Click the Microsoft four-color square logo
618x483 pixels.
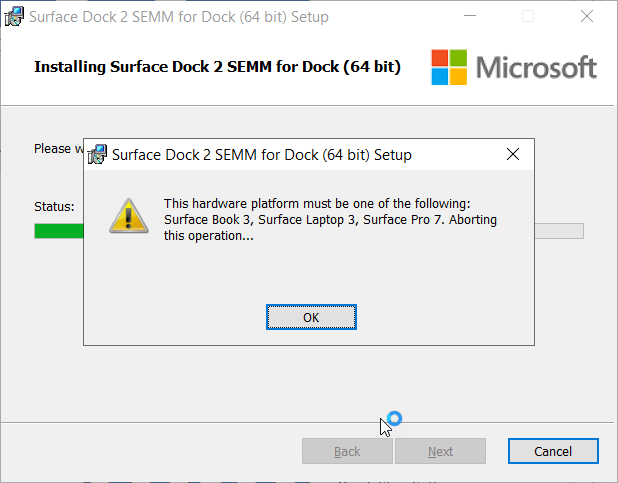(448, 67)
